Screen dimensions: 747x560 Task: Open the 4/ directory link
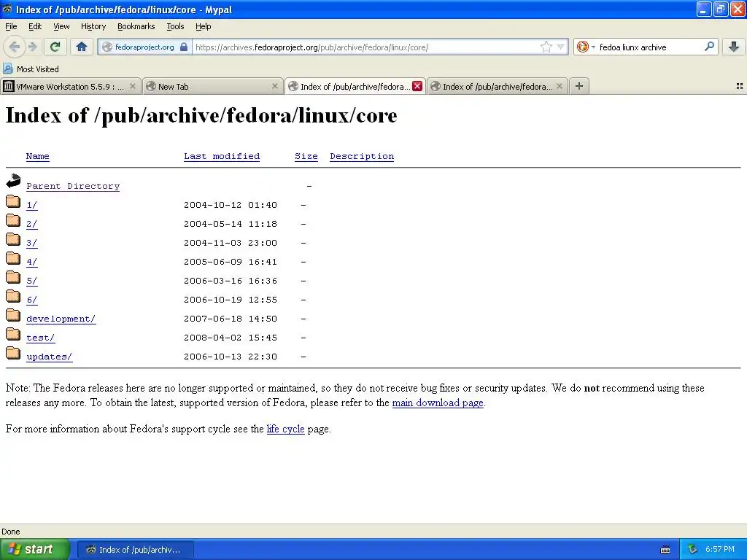pos(31,262)
